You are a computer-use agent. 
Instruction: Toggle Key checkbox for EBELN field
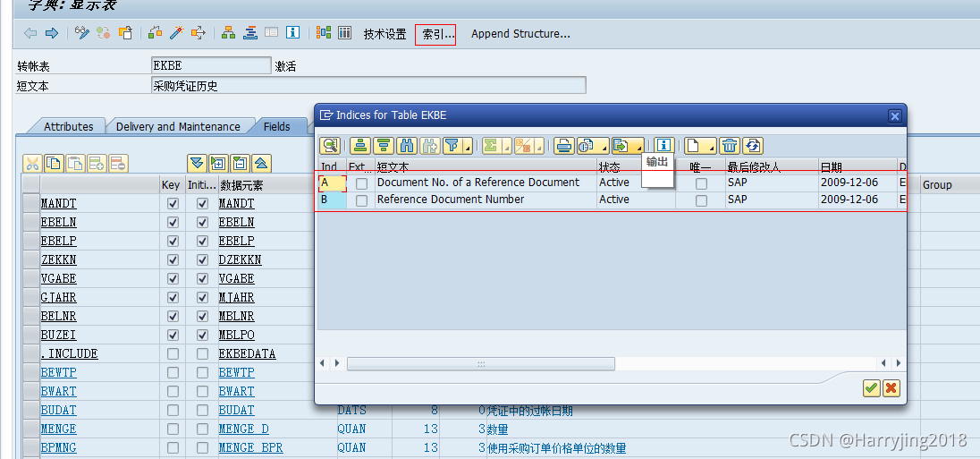tap(173, 223)
